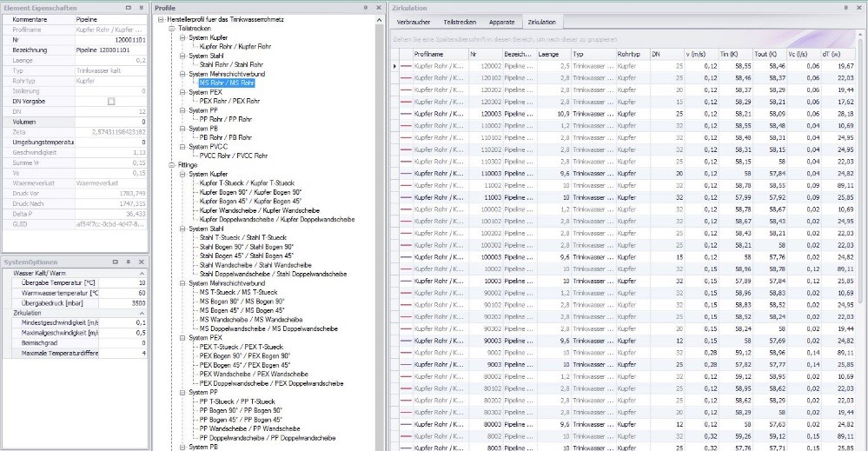This screenshot has width=868, height=451.
Task: Select Stahl Rohr / Stahl Rohr profile
Action: click(x=231, y=65)
